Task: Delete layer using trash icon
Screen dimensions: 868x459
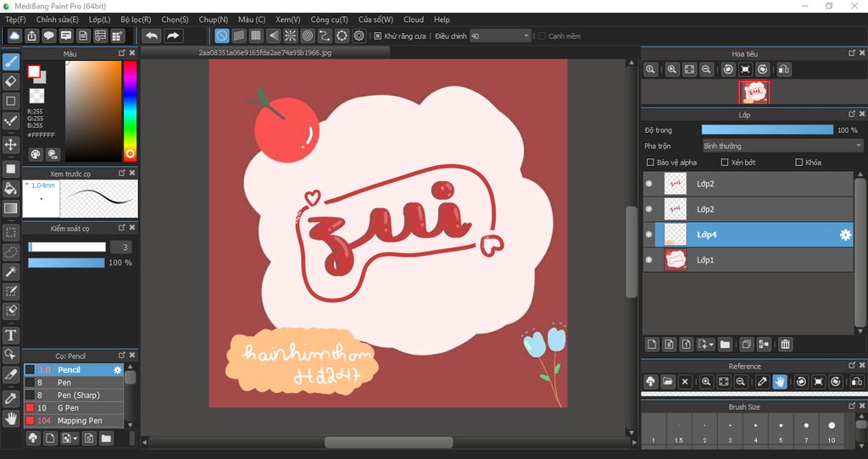Action: click(786, 344)
